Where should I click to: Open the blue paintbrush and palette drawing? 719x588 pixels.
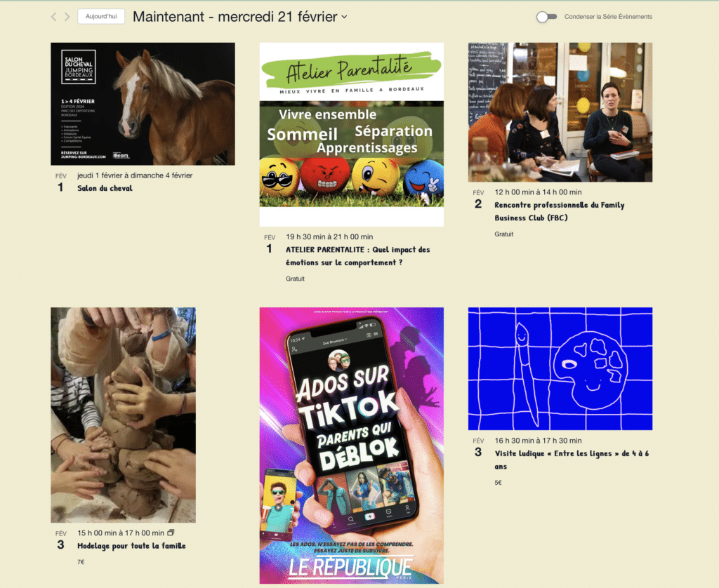tap(560, 368)
